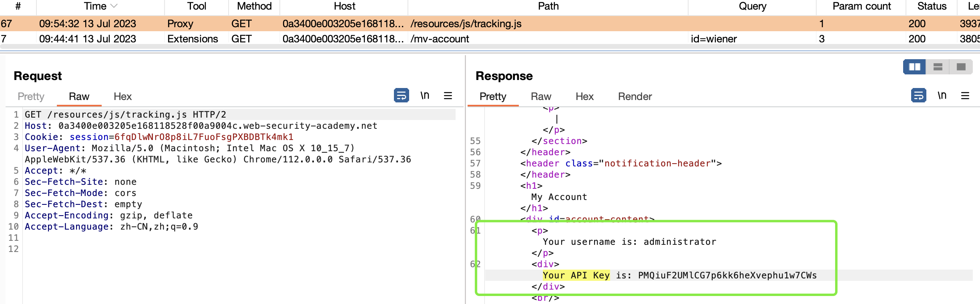Switch to top-bottom stacked layout
Screen dimensions: 980x304
tap(938, 67)
